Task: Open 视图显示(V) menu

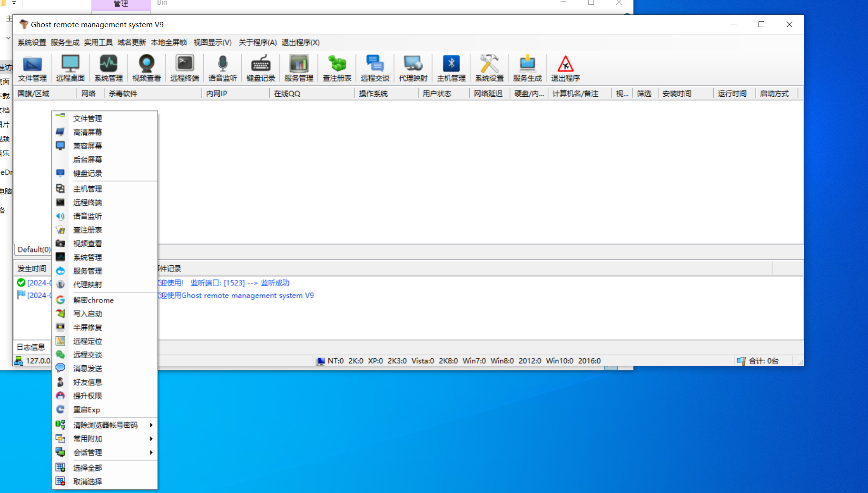Action: click(213, 42)
